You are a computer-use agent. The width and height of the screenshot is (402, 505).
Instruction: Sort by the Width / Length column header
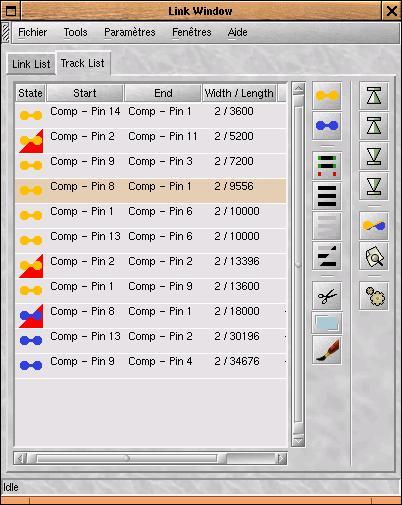239,93
